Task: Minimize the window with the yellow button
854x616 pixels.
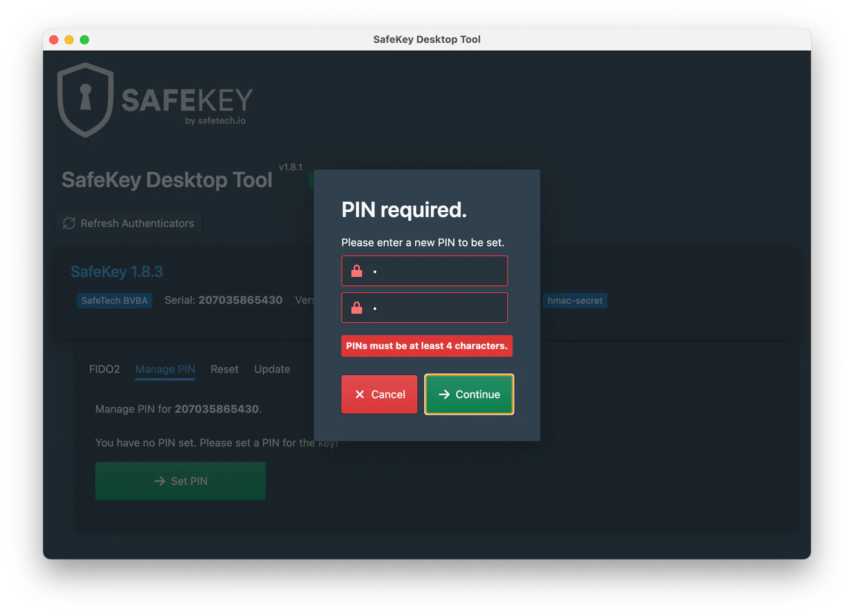Action: point(69,39)
